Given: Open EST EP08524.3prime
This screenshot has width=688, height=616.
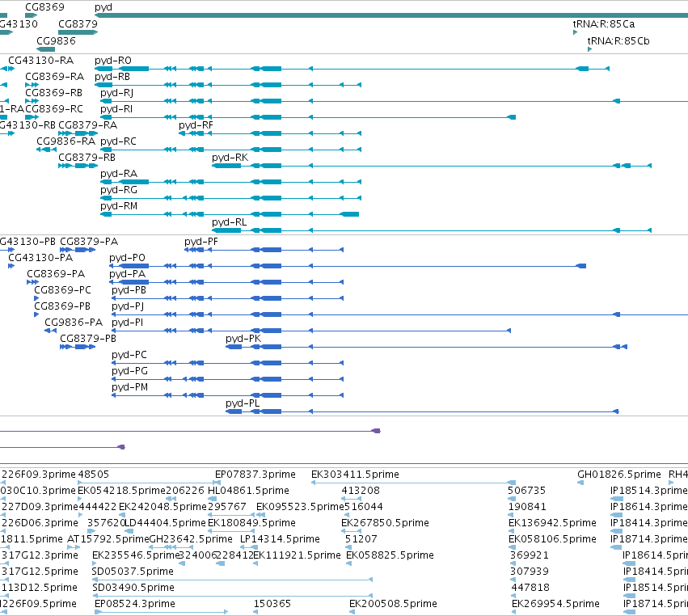Looking at the screenshot, I should coord(162,612).
